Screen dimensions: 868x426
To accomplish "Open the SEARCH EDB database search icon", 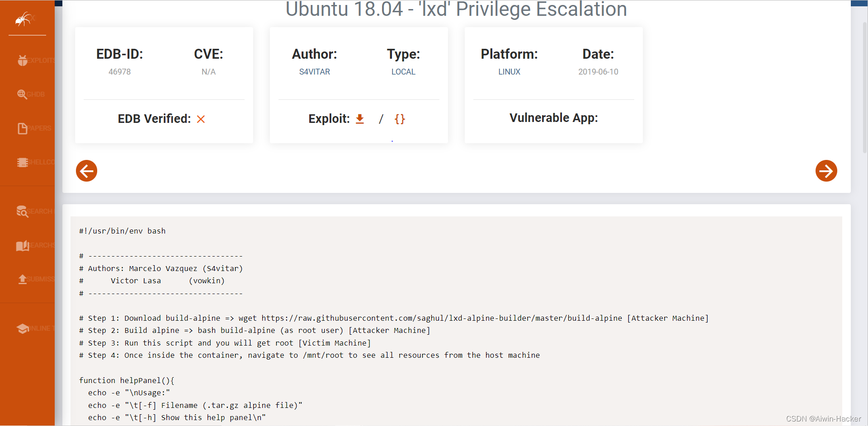I will tap(22, 211).
